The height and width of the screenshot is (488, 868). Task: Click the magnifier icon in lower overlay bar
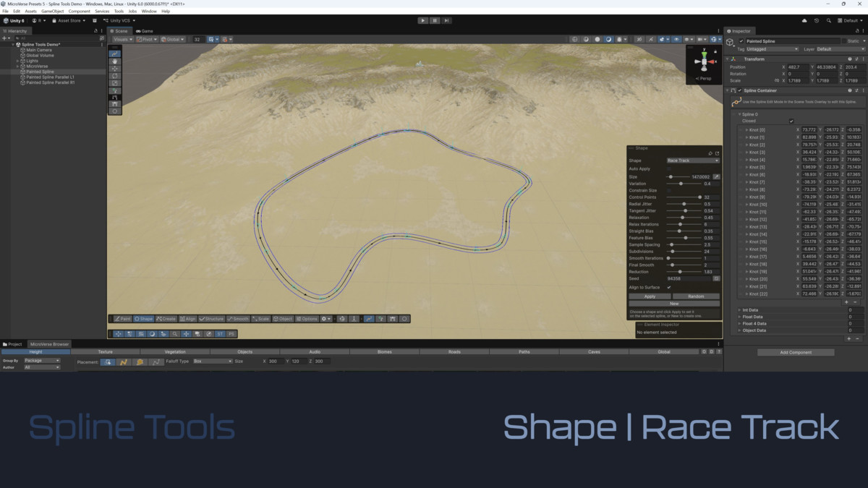(x=174, y=334)
